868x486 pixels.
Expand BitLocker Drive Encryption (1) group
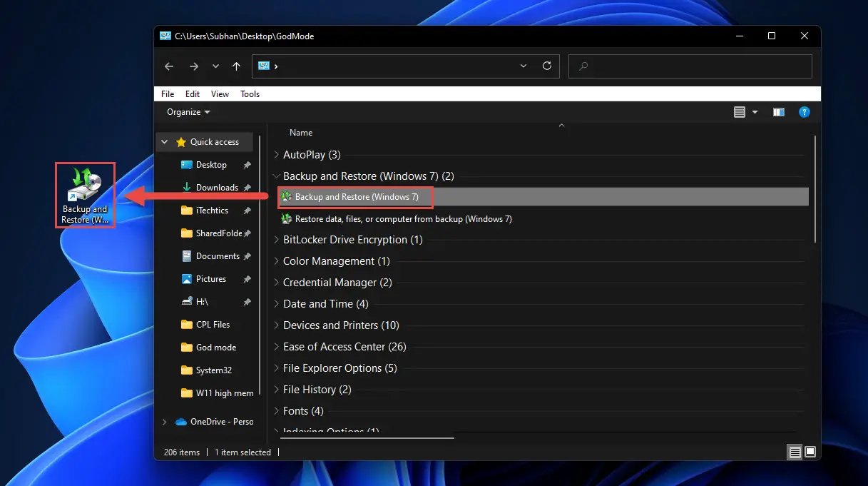pyautogui.click(x=277, y=240)
